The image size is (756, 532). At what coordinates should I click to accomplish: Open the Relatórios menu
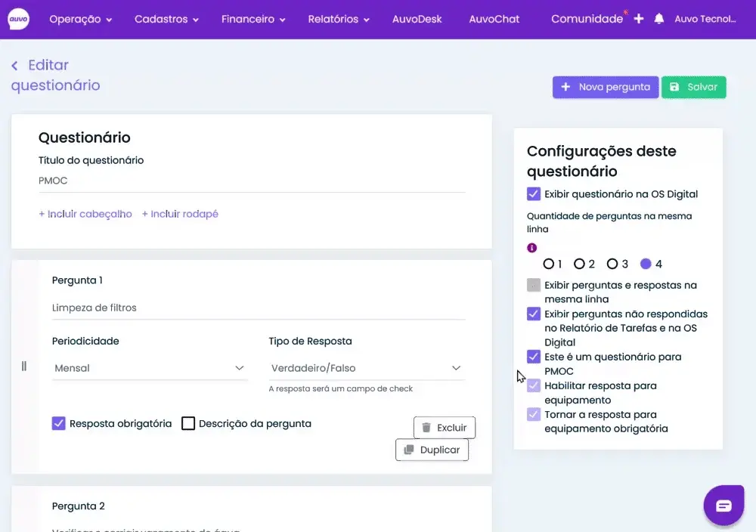tap(339, 20)
